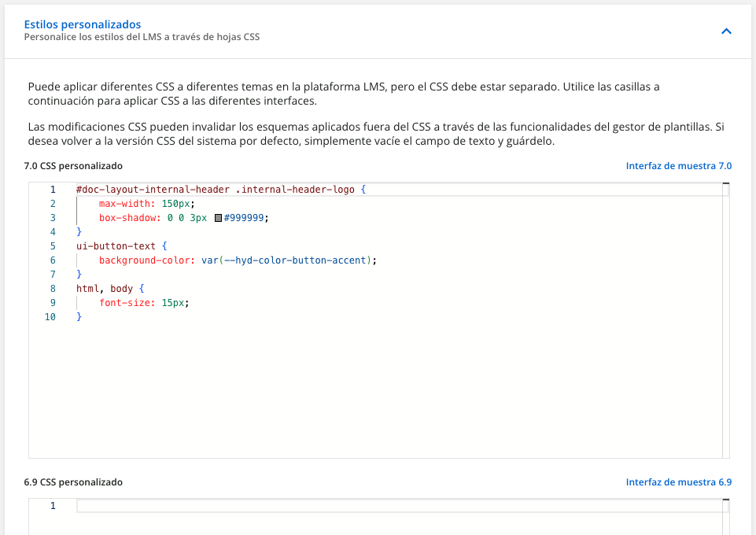
Task: Click the #999999 color swatch in box-shadow
Action: 218,218
